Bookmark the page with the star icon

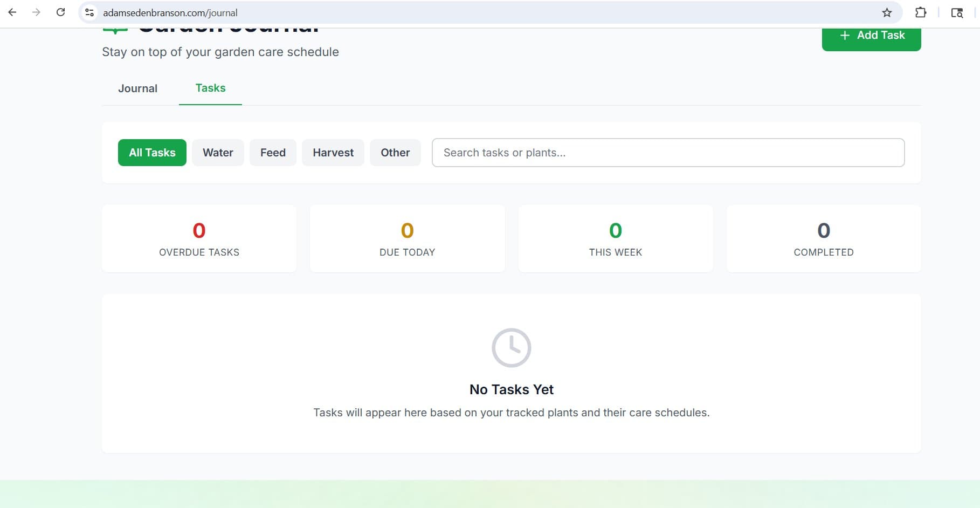click(x=886, y=12)
